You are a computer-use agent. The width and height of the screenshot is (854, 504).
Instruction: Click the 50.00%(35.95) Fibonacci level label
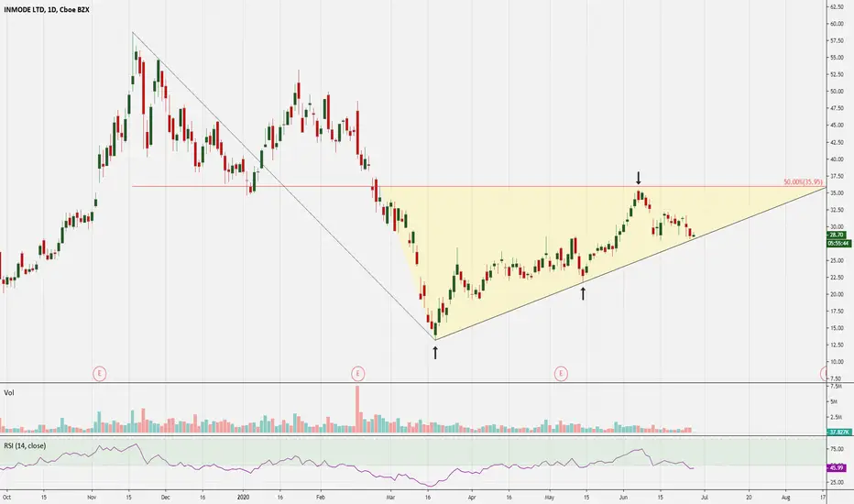click(x=803, y=182)
